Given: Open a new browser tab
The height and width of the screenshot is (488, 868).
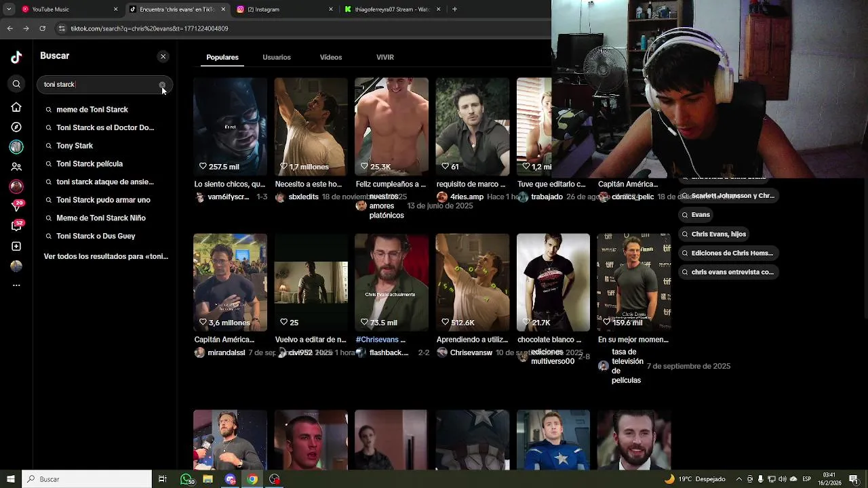Looking at the screenshot, I should tap(454, 9).
